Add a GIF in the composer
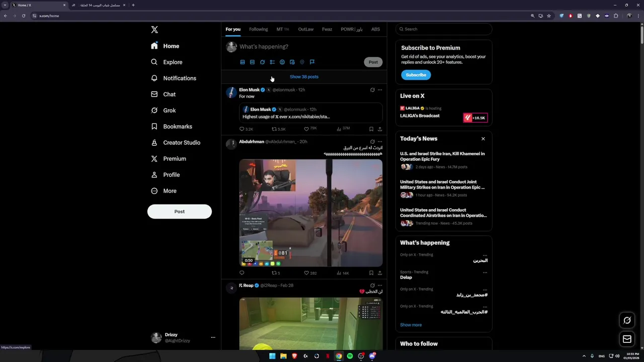The height and width of the screenshot is (362, 644). (x=253, y=62)
